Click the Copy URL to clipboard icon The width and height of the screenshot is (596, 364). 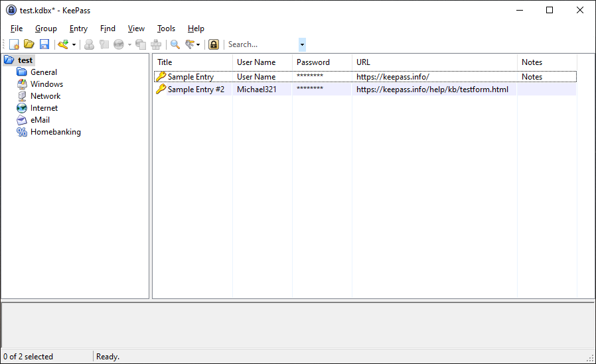tap(141, 44)
